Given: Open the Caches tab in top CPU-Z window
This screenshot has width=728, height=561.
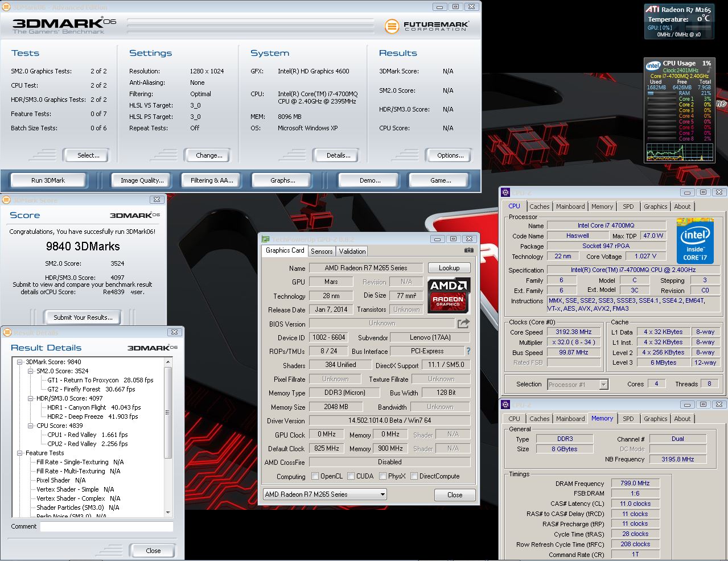Looking at the screenshot, I should point(539,207).
